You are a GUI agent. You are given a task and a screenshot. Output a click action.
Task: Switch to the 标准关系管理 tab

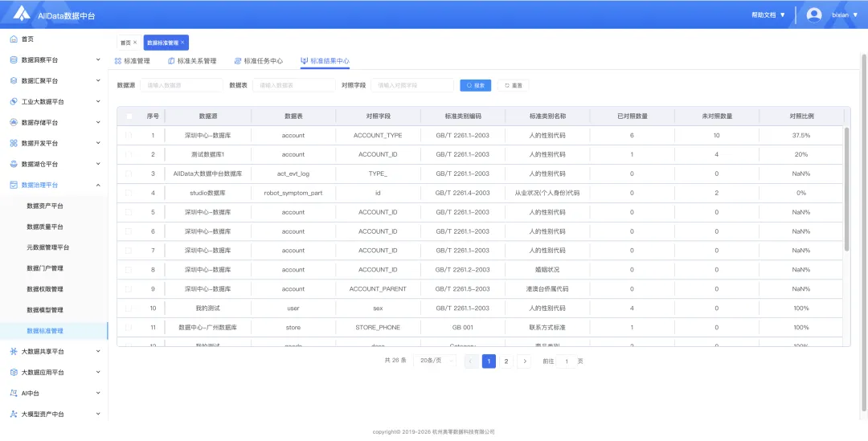tap(192, 61)
